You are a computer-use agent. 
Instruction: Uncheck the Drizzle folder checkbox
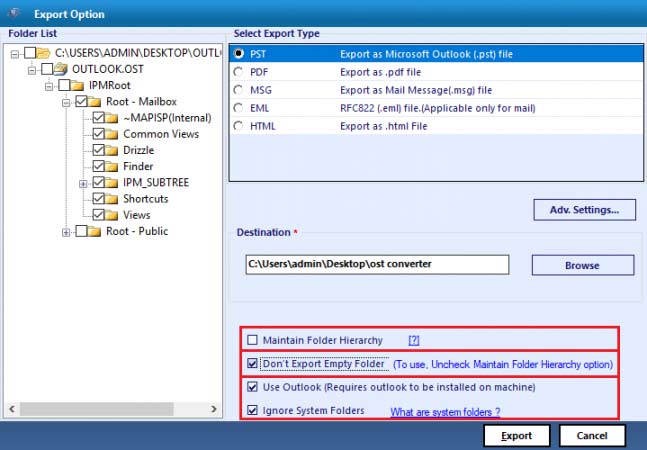[x=98, y=150]
